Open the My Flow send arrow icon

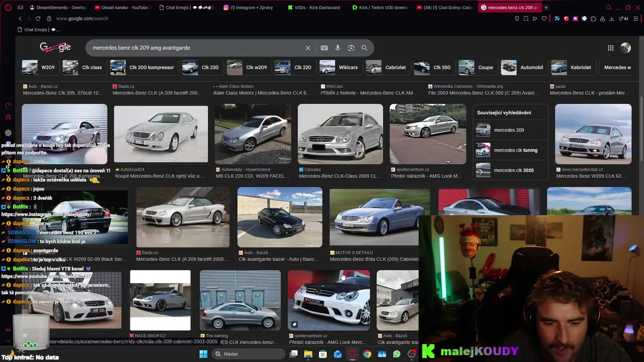[x=535, y=19]
